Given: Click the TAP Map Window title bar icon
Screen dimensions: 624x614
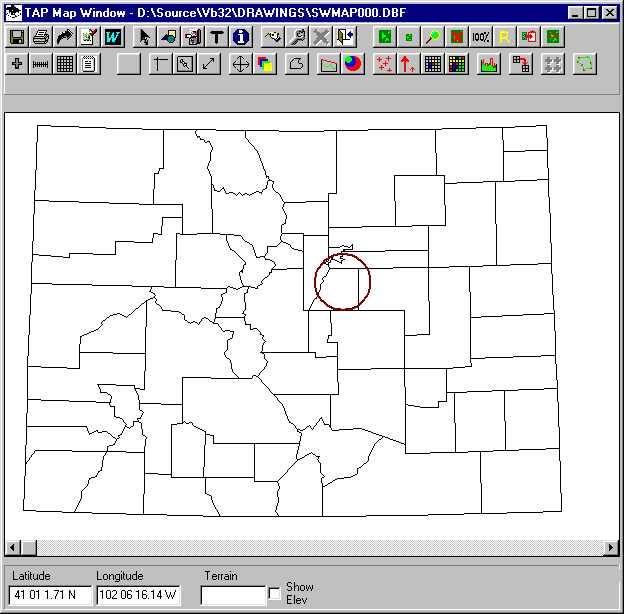Looking at the screenshot, I should point(14,13).
